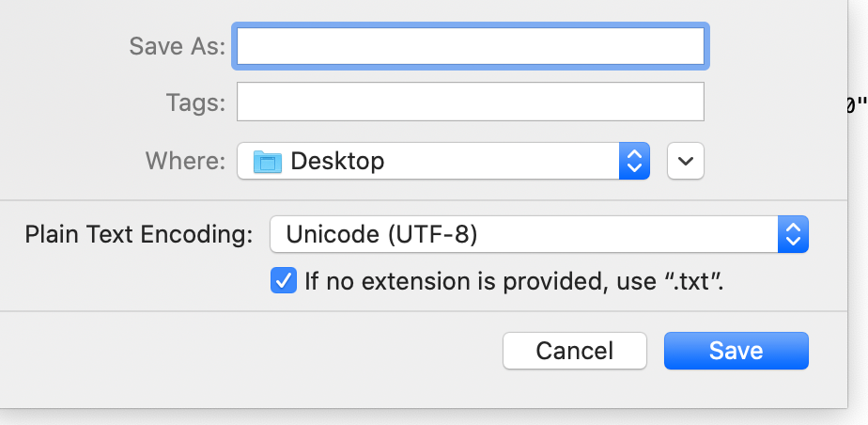Click the "Tags:" label
This screenshot has width=868, height=425.
tap(196, 102)
